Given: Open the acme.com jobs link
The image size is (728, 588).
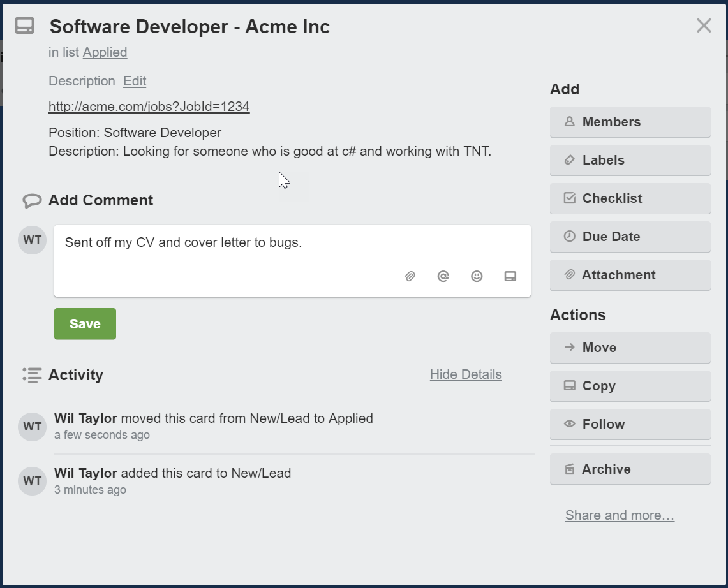Looking at the screenshot, I should 149,107.
